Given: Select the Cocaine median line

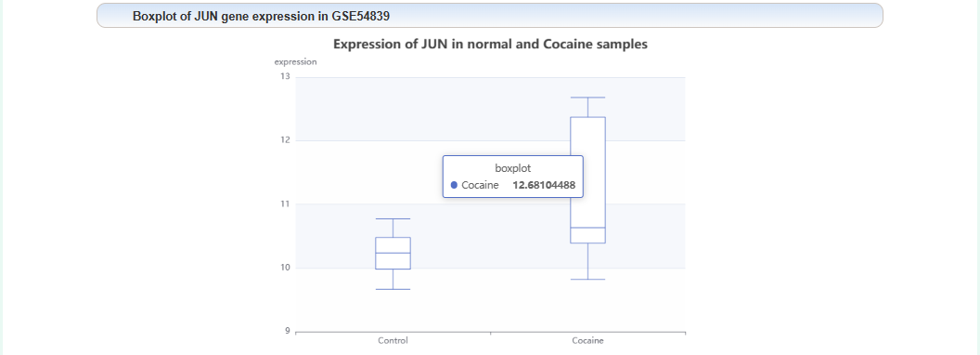Looking at the screenshot, I should (587, 228).
